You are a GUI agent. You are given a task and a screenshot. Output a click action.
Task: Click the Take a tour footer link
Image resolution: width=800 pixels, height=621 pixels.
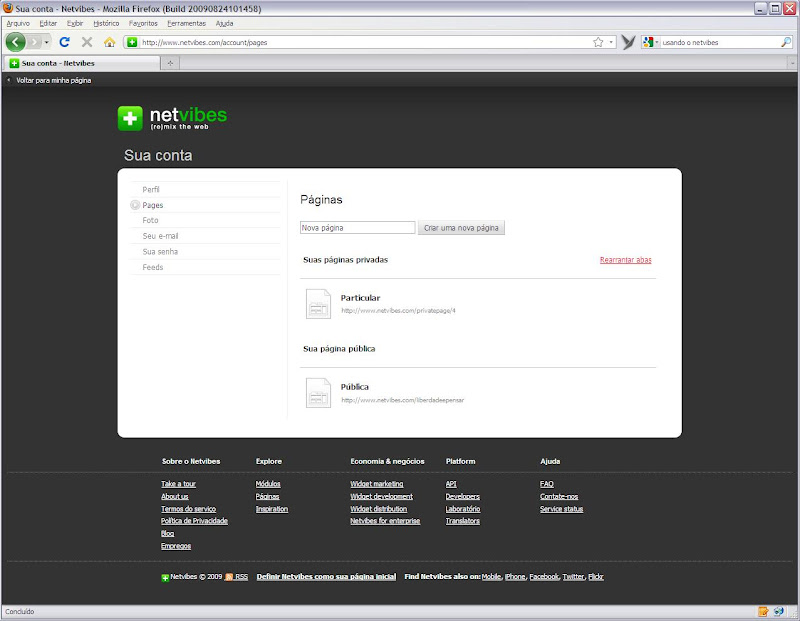(x=178, y=484)
